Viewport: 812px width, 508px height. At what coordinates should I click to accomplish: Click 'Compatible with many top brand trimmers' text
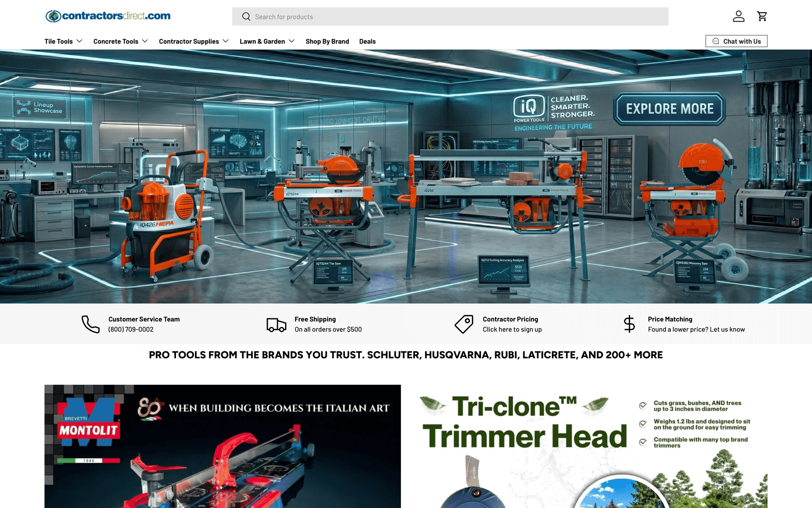click(700, 442)
